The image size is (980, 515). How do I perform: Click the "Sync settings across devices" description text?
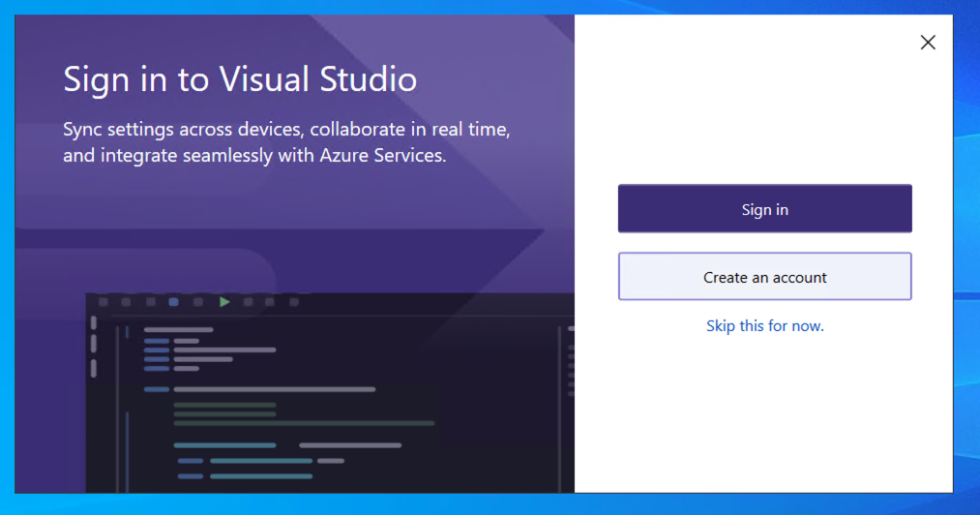(285, 129)
